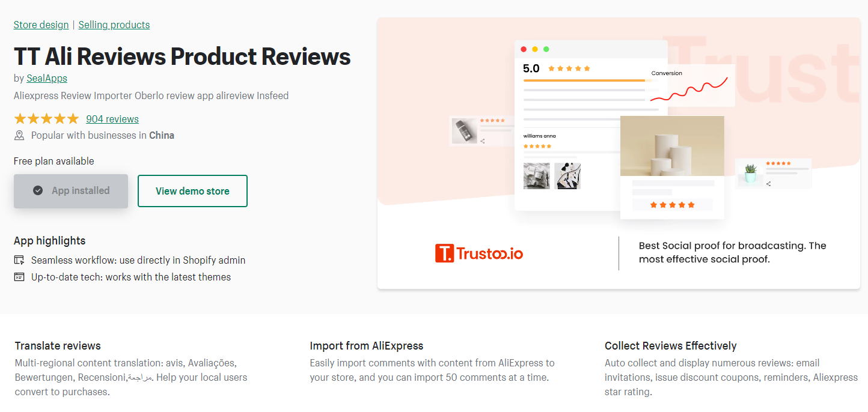Image resolution: width=868 pixels, height=412 pixels.
Task: Click the Seamless workflow highlight icon
Action: pyautogui.click(x=20, y=260)
